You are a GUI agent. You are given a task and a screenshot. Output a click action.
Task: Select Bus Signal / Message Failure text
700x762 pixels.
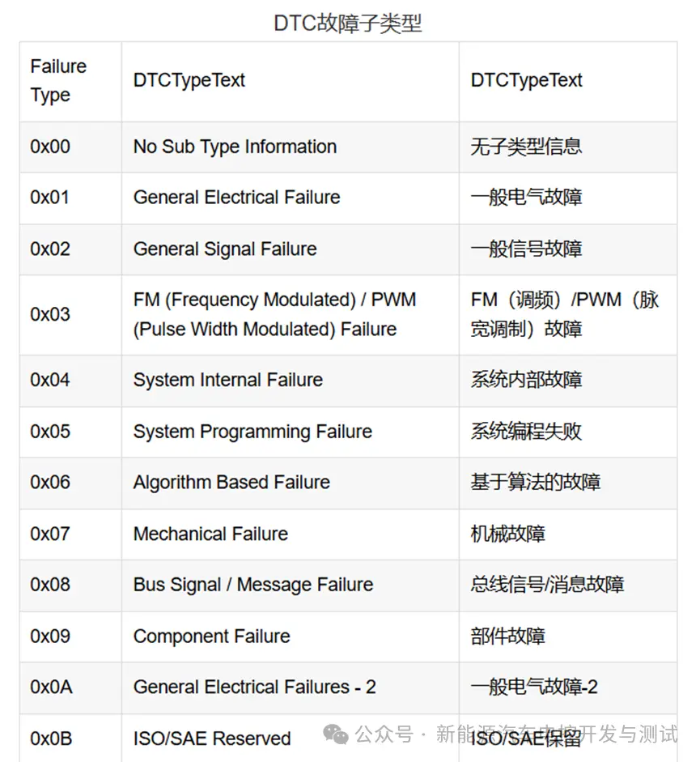tap(253, 585)
